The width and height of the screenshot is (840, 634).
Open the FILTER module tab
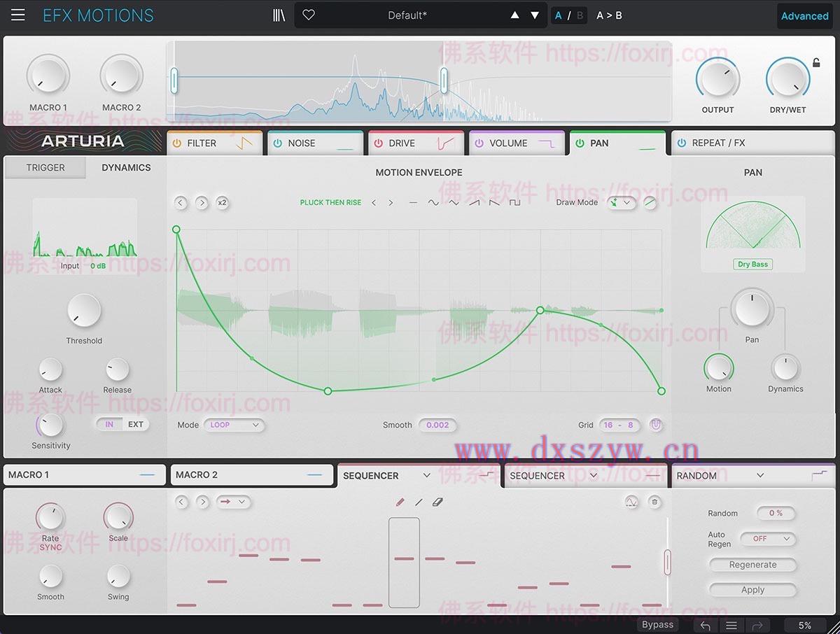(x=214, y=143)
